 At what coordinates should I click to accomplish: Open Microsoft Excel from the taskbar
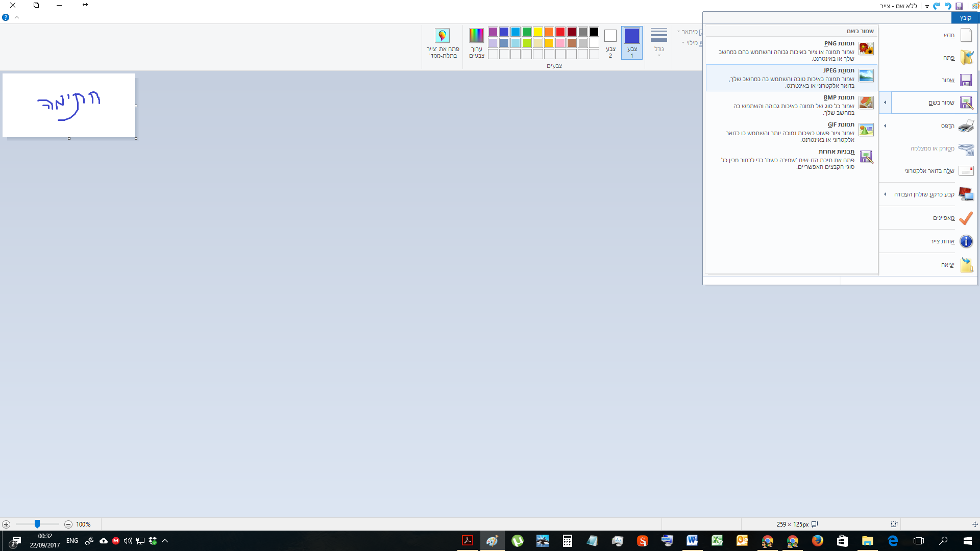click(x=717, y=541)
